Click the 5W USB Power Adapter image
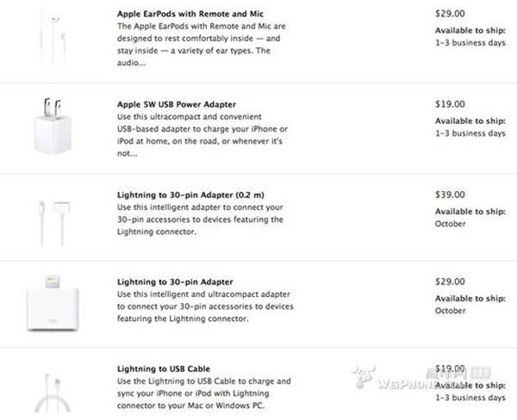The height and width of the screenshot is (420, 517). tap(53, 126)
